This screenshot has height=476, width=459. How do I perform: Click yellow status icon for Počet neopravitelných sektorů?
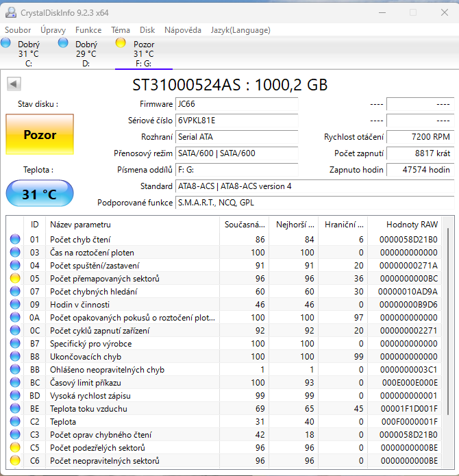(15, 461)
